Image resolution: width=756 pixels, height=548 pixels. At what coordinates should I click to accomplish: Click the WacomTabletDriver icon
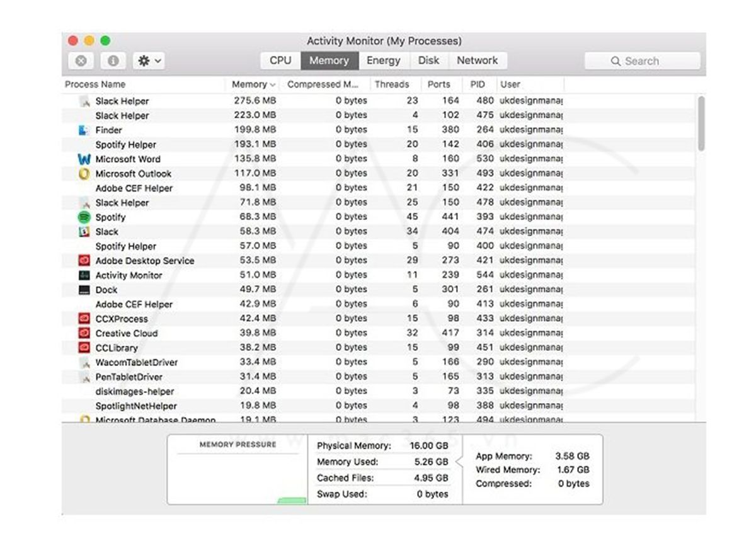pyautogui.click(x=84, y=363)
